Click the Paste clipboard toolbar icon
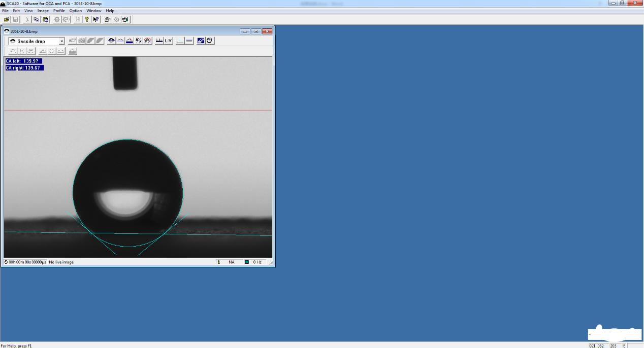Image resolution: width=644 pixels, height=348 pixels. tap(46, 19)
